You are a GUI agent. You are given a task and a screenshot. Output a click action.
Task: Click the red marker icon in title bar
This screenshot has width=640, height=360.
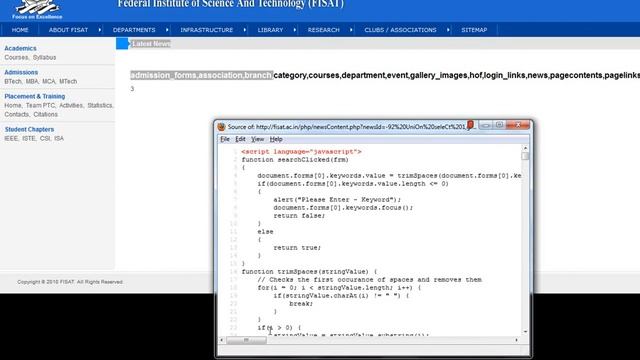470,124
